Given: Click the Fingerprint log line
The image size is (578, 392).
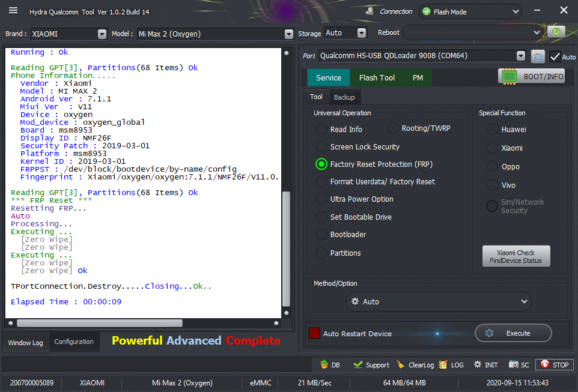Looking at the screenshot, I should pyautogui.click(x=149, y=177).
